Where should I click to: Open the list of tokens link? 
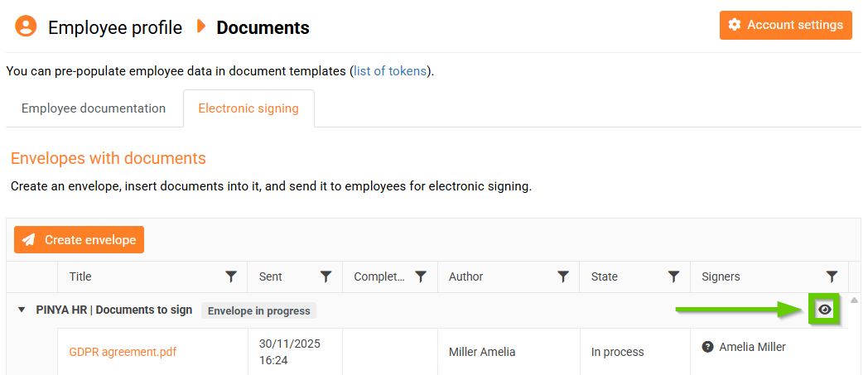pyautogui.click(x=390, y=71)
